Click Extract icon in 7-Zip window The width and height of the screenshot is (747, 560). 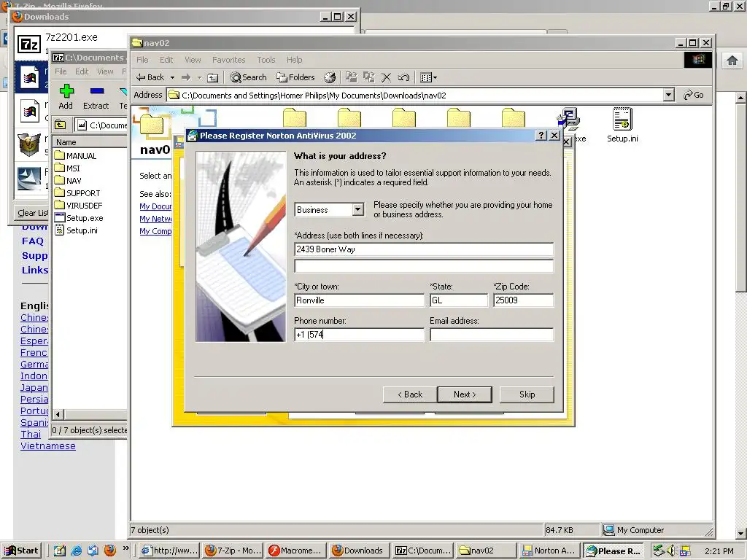(96, 96)
